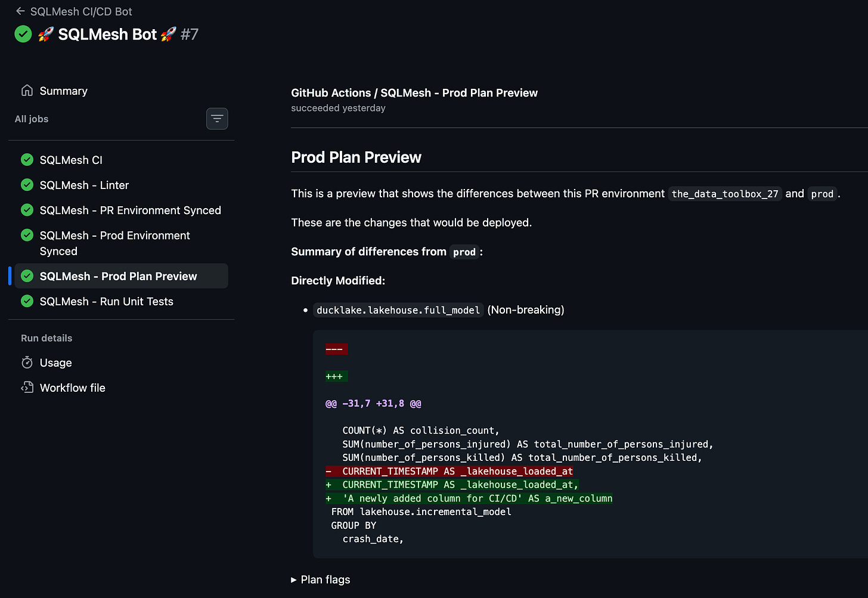The image size is (868, 598).
Task: Click the GitHub Actions / SQLMesh check title
Action: point(414,93)
